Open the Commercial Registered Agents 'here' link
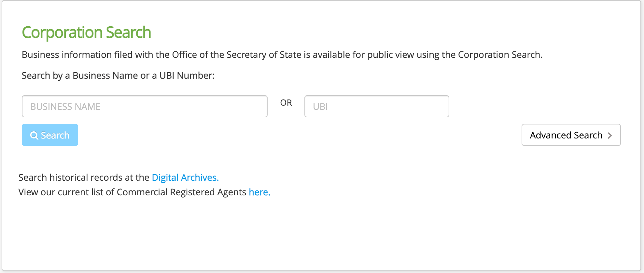 tap(259, 192)
